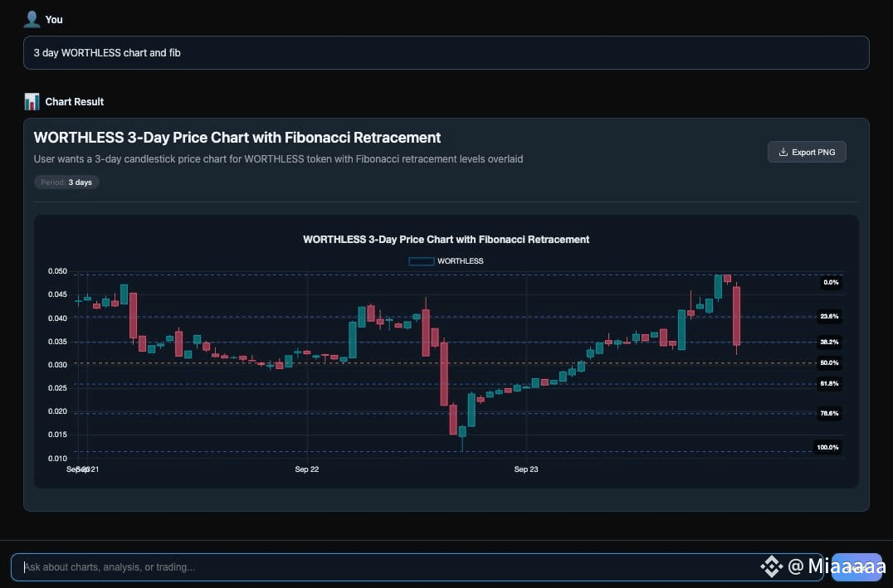Click the Period 3 days badge
The width and height of the screenshot is (893, 588).
[x=66, y=182]
